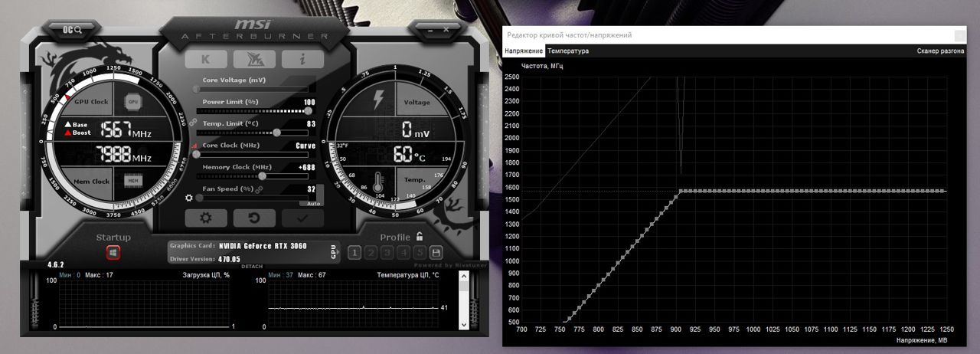Click the Power Limit value 100

coord(309,102)
